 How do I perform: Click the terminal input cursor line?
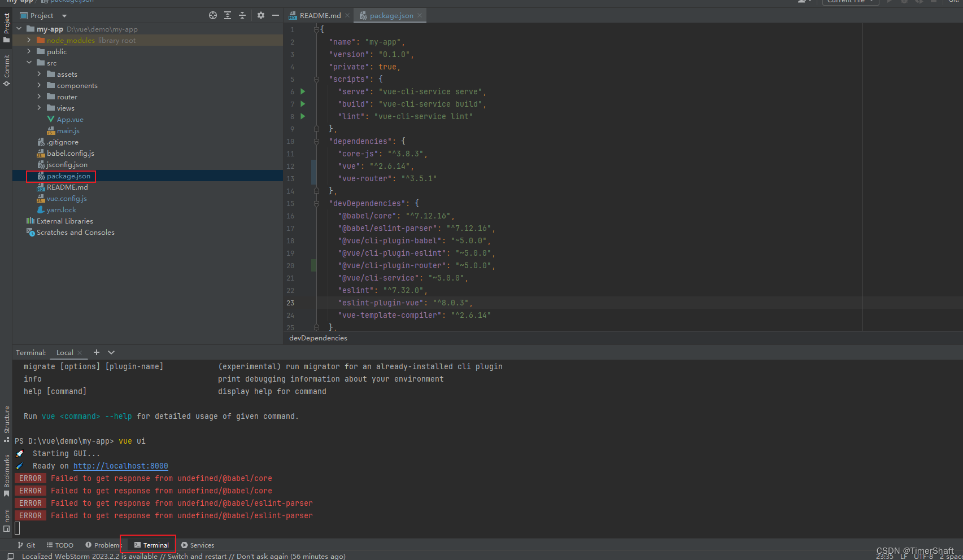(18, 528)
